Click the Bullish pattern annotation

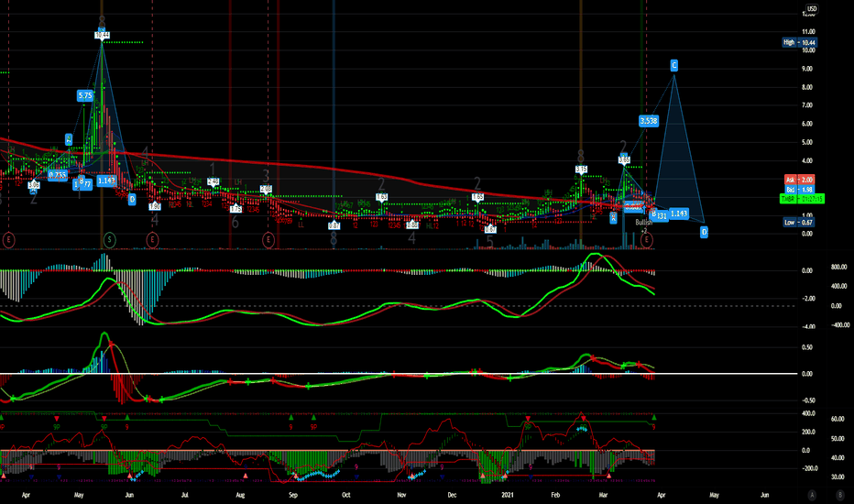click(x=644, y=223)
